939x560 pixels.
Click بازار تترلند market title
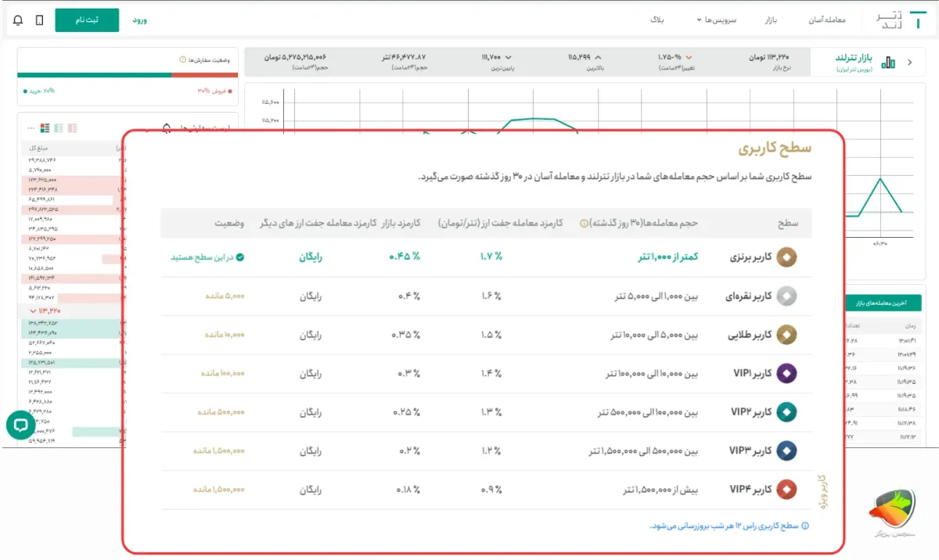[x=853, y=58]
